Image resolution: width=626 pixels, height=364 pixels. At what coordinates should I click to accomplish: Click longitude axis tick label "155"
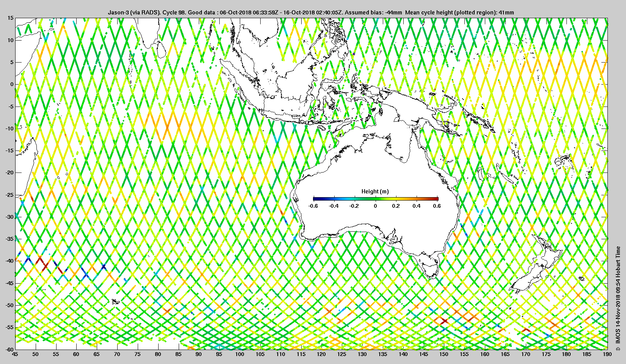[x=464, y=355]
